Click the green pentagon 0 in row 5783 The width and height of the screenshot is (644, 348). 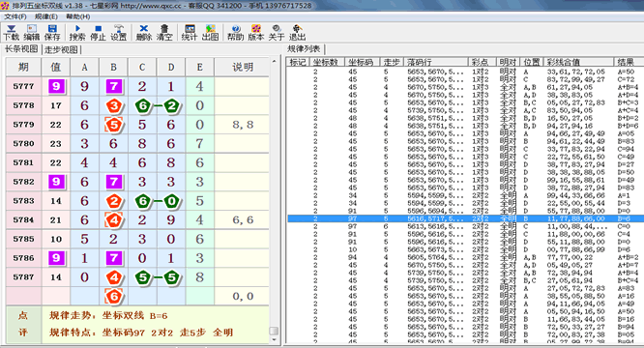[x=172, y=201]
